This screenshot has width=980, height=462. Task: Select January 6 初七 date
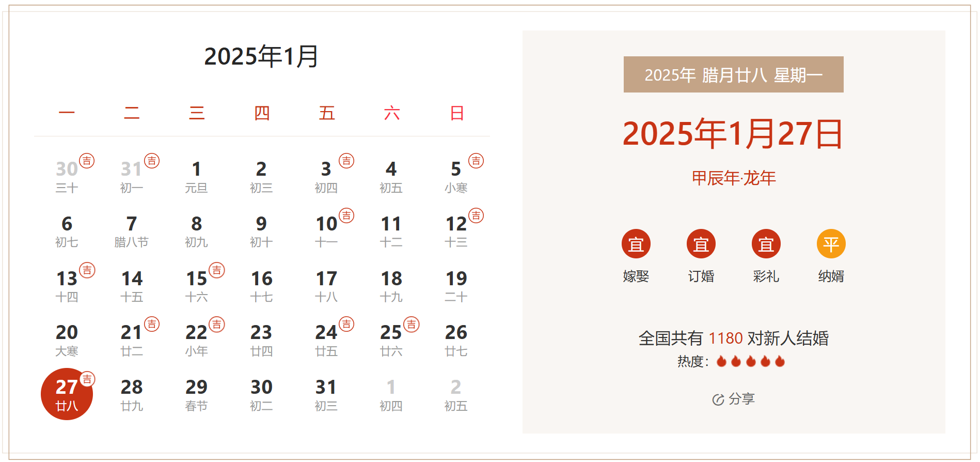[67, 232]
